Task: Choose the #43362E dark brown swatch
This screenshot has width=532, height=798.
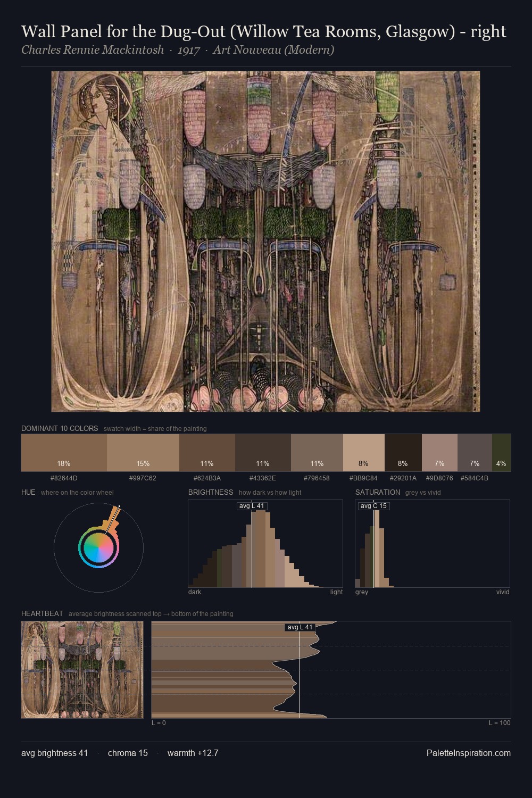Action: [x=263, y=453]
